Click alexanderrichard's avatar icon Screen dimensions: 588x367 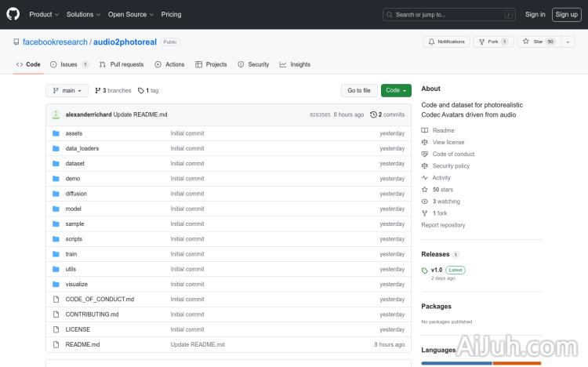pos(56,114)
